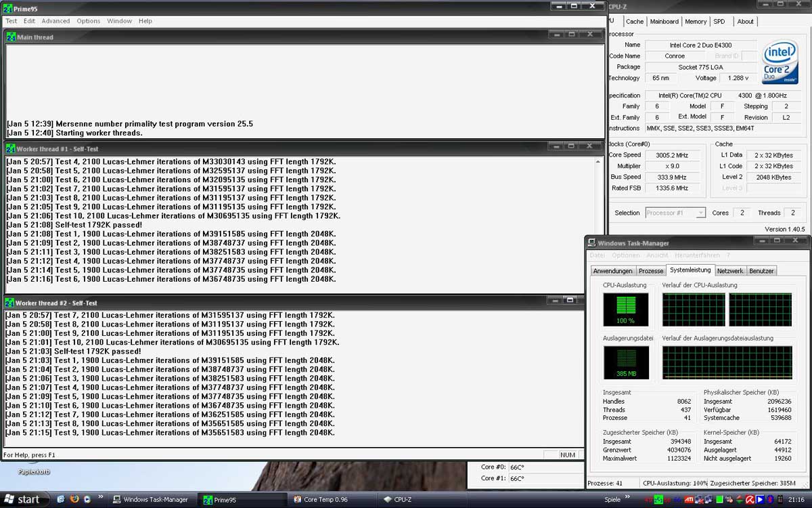Open the Options menu in Prime95
The image size is (812, 508).
88,21
